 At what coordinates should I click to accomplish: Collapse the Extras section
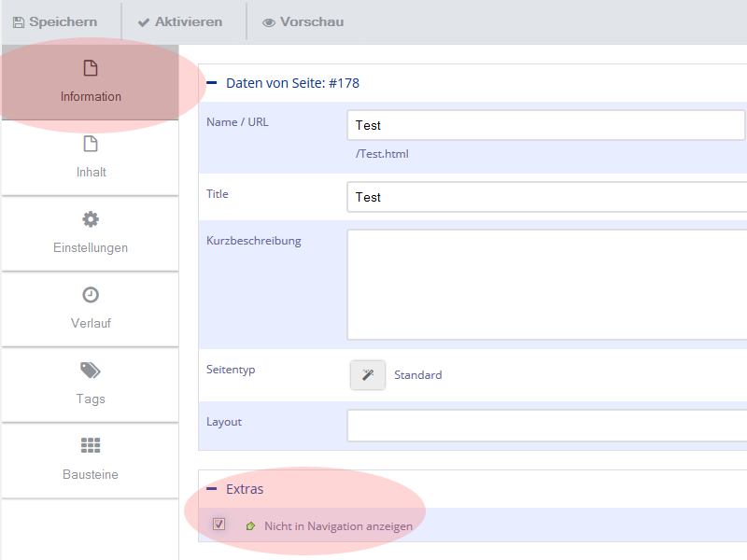tap(212, 489)
